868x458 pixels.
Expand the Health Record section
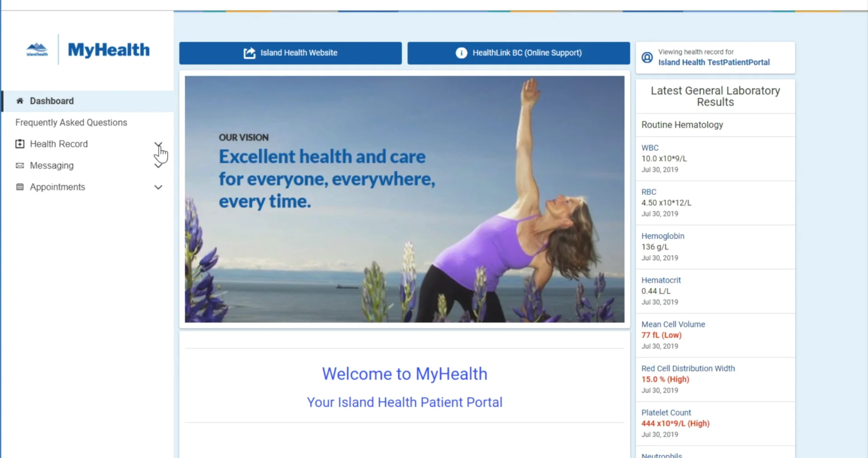[158, 144]
